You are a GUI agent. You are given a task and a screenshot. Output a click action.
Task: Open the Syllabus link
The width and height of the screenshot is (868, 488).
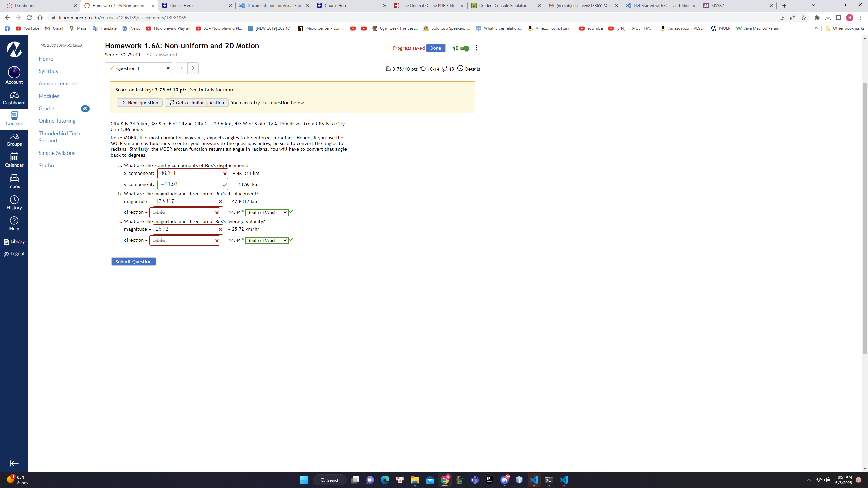coord(48,71)
